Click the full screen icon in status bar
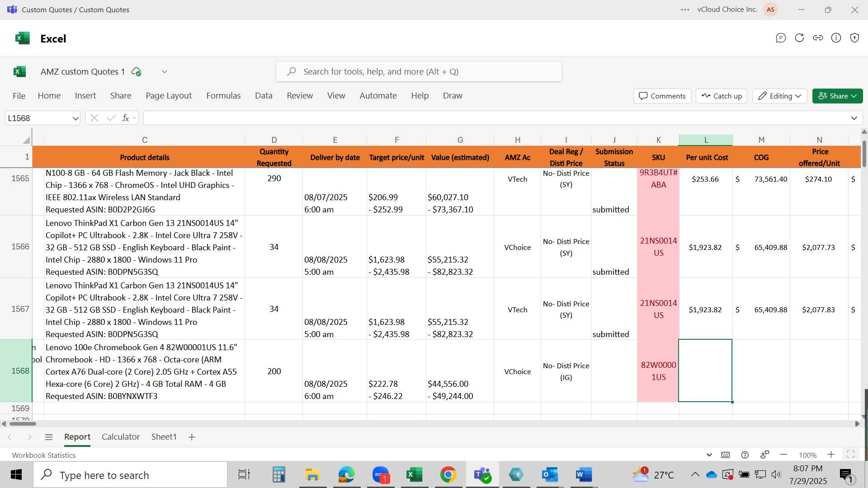 coord(850,455)
